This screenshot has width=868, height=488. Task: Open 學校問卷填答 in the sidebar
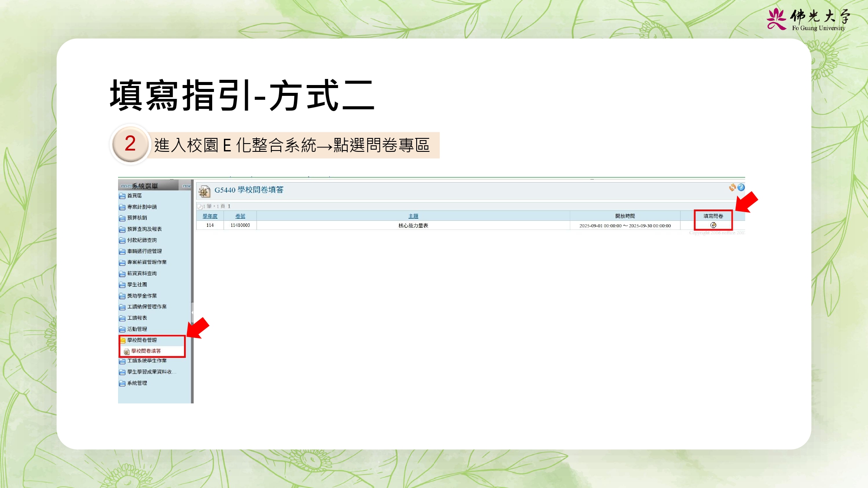146,351
